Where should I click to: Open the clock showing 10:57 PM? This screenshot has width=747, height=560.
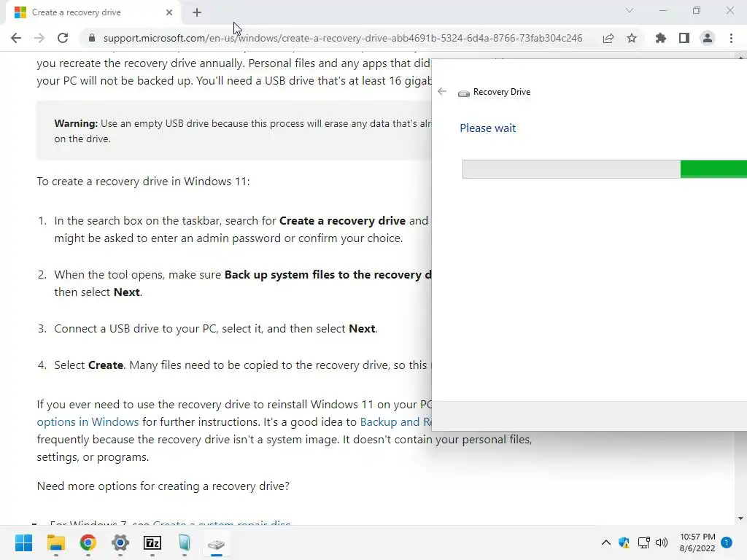click(x=697, y=542)
